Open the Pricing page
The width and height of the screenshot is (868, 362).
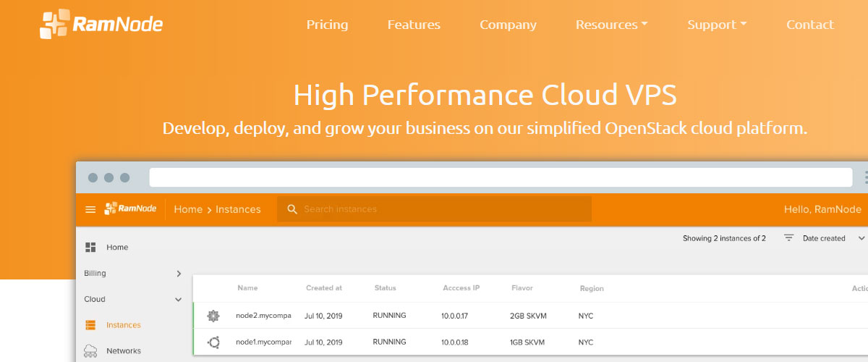(327, 25)
